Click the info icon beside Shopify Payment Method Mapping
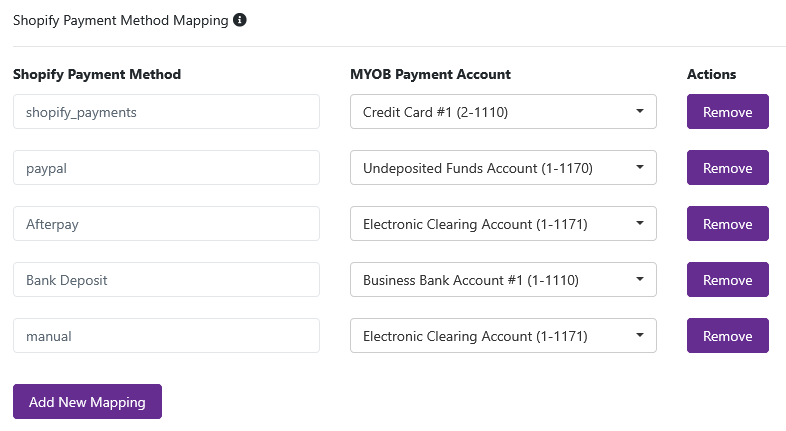This screenshot has height=431, width=786. point(240,20)
